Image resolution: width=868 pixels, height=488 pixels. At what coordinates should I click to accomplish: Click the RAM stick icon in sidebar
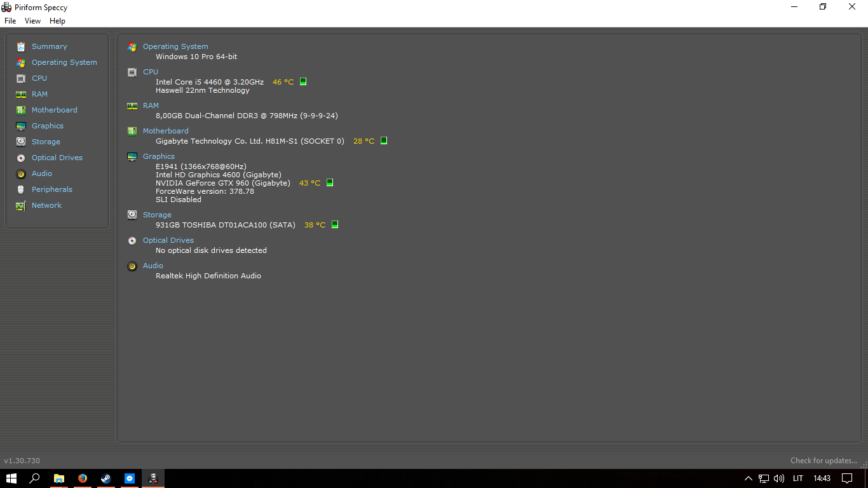pyautogui.click(x=21, y=94)
